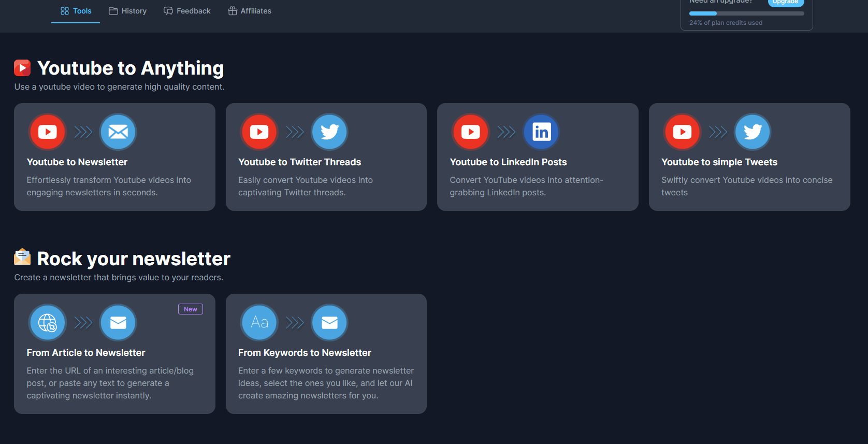
Task: Open Youtube to Twitter Threads title
Action: click(x=300, y=162)
